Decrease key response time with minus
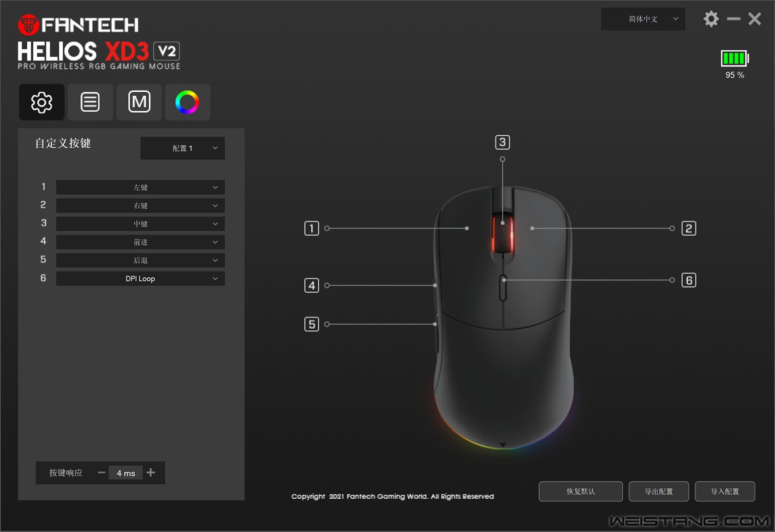The height and width of the screenshot is (532, 775). coord(101,472)
